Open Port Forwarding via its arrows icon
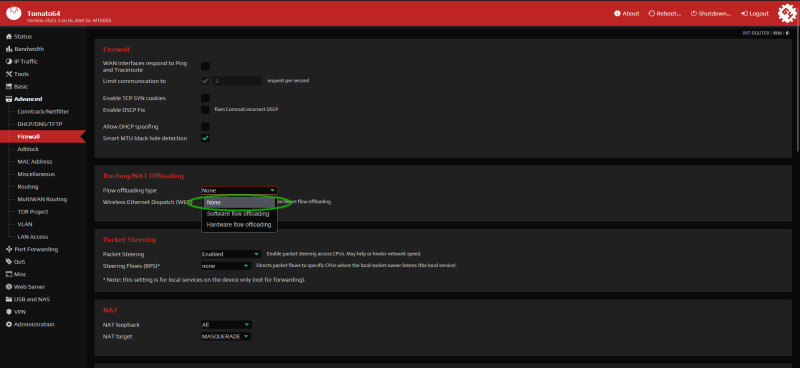Image resolution: width=800 pixels, height=368 pixels. (9, 250)
